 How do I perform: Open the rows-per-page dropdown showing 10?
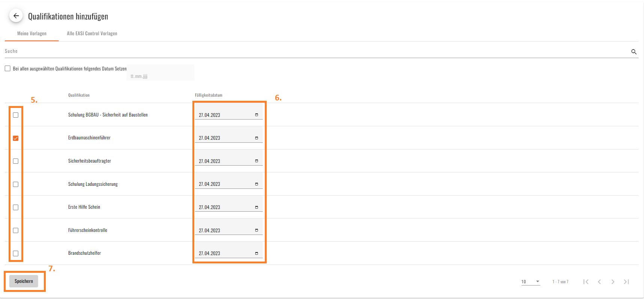530,282
